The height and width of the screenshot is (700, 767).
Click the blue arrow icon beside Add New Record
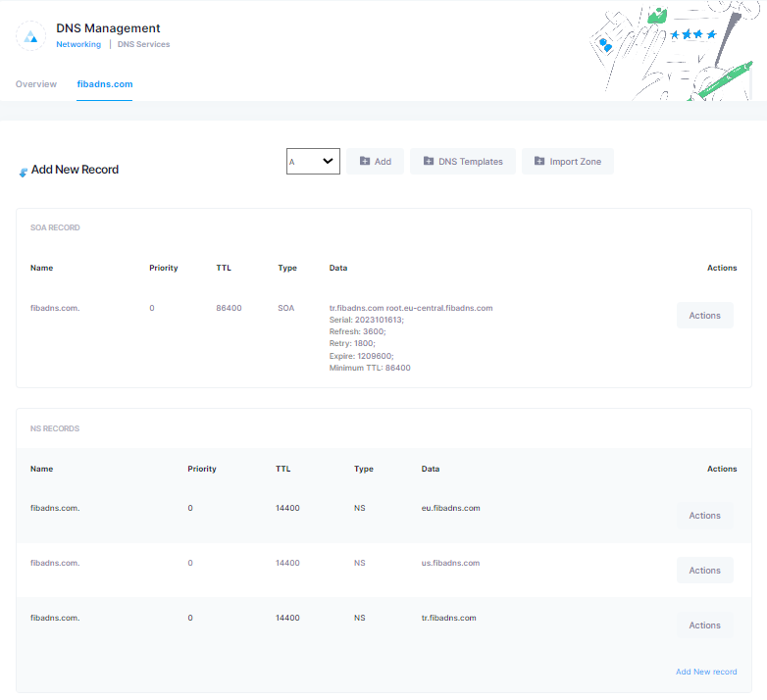tap(23, 173)
